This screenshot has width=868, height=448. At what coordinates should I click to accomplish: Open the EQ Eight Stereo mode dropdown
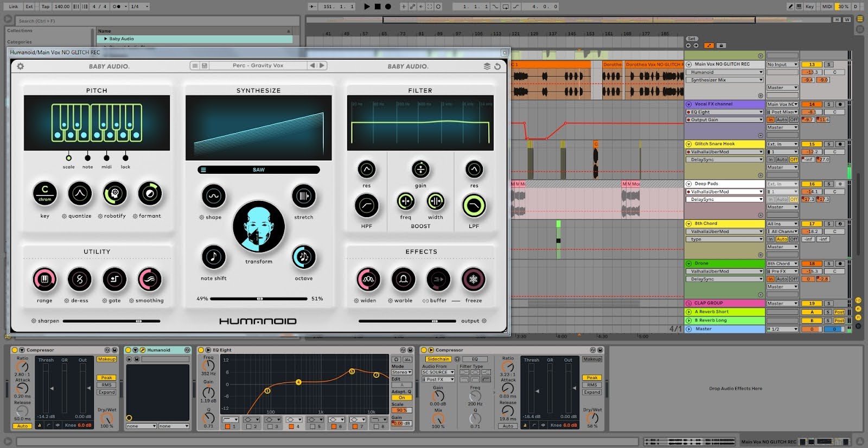click(401, 373)
